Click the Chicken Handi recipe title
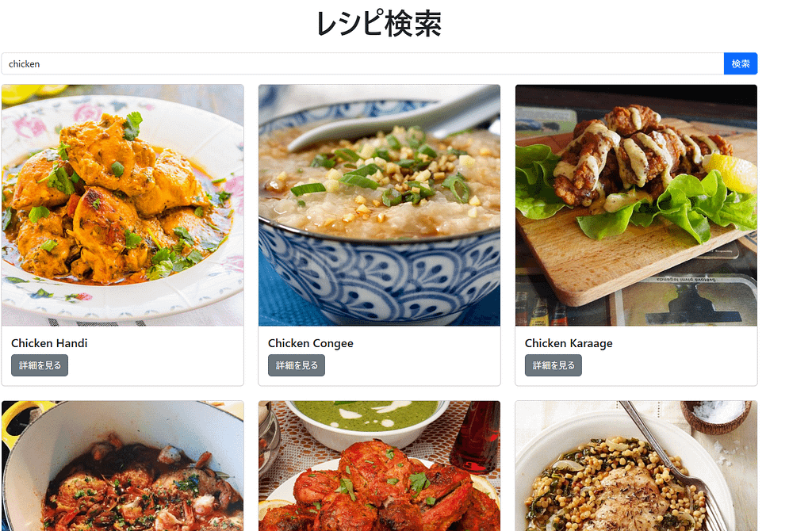This screenshot has height=531, width=812. (x=49, y=343)
